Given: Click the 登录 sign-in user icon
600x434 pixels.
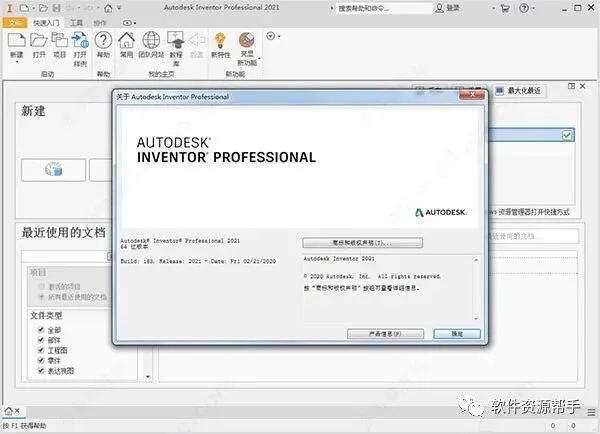Looking at the screenshot, I should click(x=439, y=8).
